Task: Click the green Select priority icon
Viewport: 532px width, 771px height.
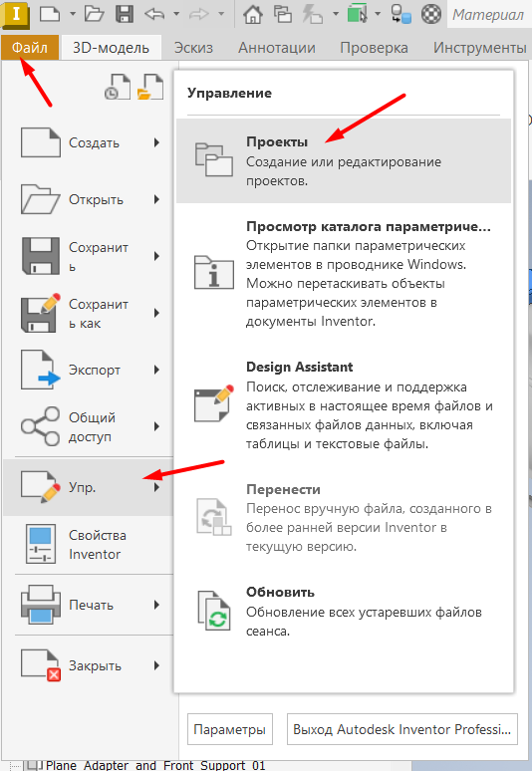Action: [358, 14]
